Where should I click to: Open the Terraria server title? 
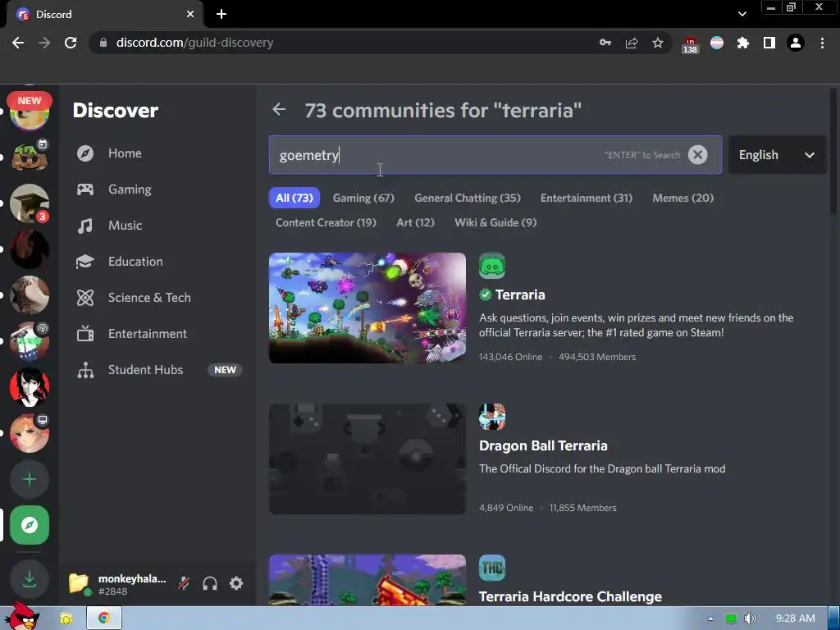tap(519, 294)
